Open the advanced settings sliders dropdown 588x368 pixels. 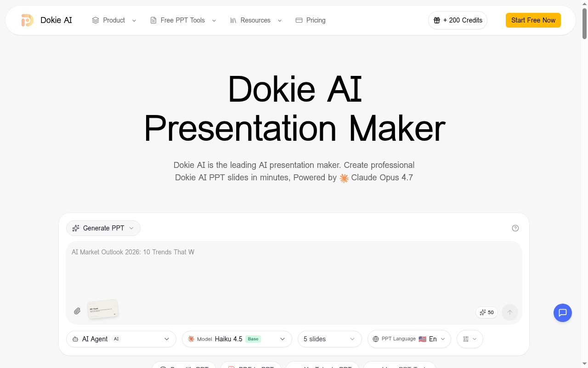(x=470, y=339)
